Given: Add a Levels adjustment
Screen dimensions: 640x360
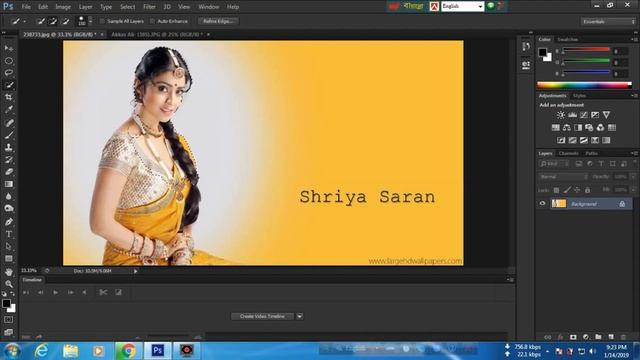Looking at the screenshot, I should click(572, 115).
